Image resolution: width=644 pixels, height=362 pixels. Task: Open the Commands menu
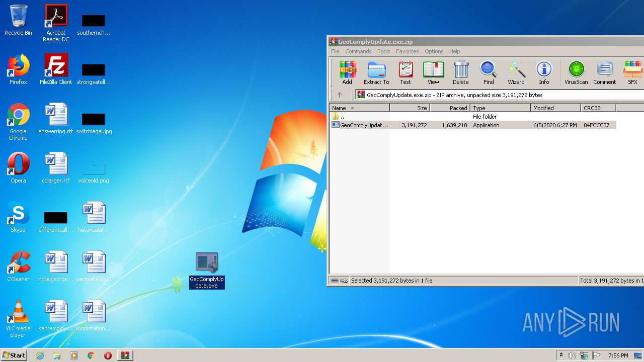coord(358,51)
